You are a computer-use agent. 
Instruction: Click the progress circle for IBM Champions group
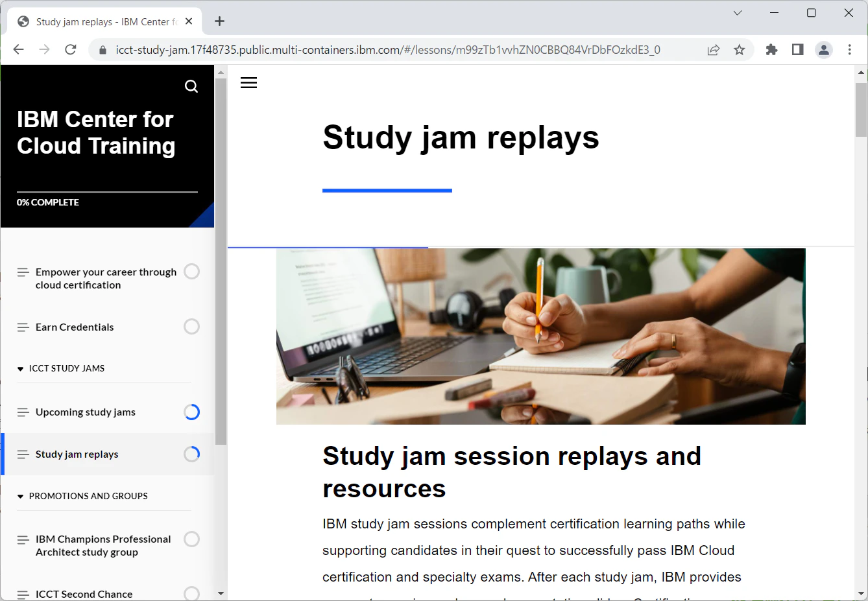click(x=191, y=539)
